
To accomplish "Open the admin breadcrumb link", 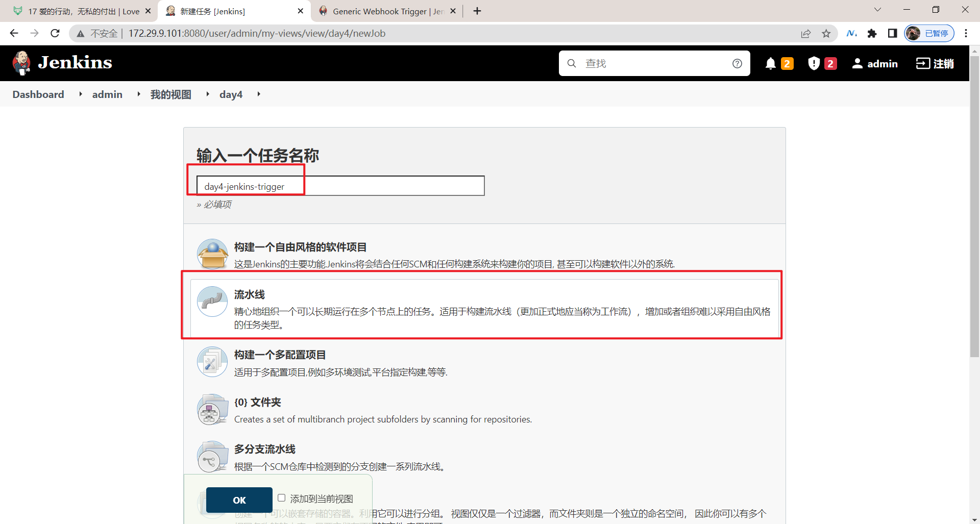I will (x=107, y=94).
